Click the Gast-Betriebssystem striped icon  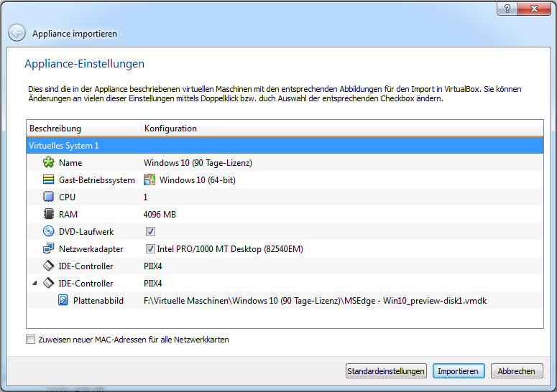point(48,179)
